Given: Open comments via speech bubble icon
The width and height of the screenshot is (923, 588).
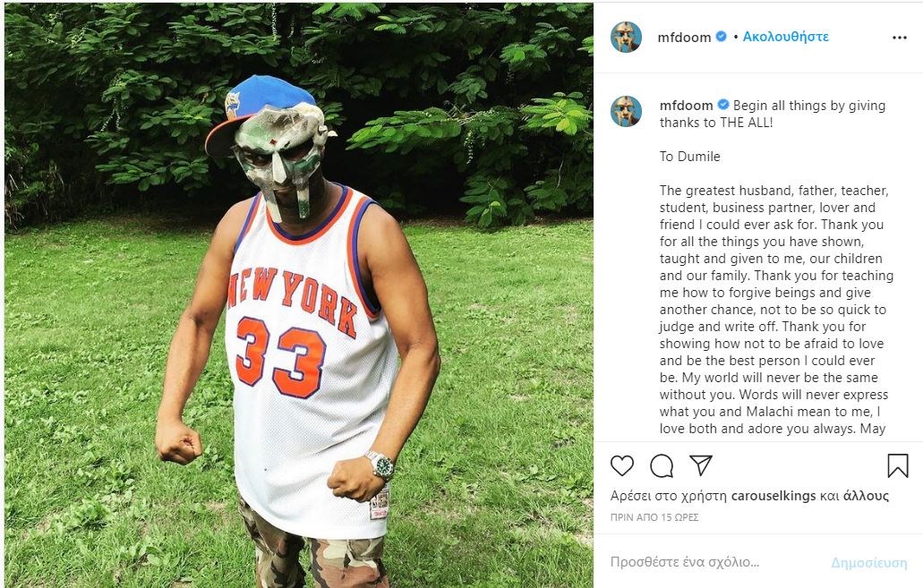Looking at the screenshot, I should [x=662, y=465].
